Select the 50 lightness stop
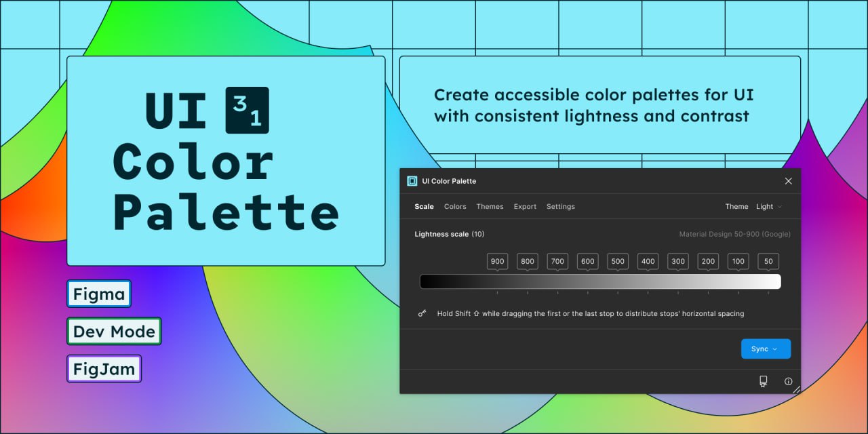868x434 pixels. (x=768, y=262)
